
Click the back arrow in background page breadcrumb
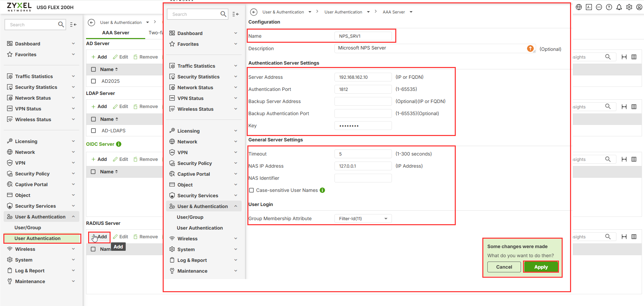[x=91, y=23]
